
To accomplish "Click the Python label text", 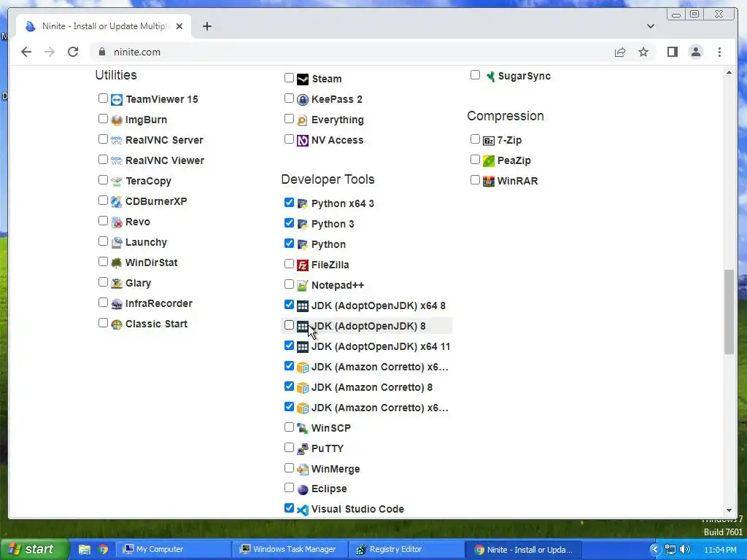I will [x=328, y=245].
